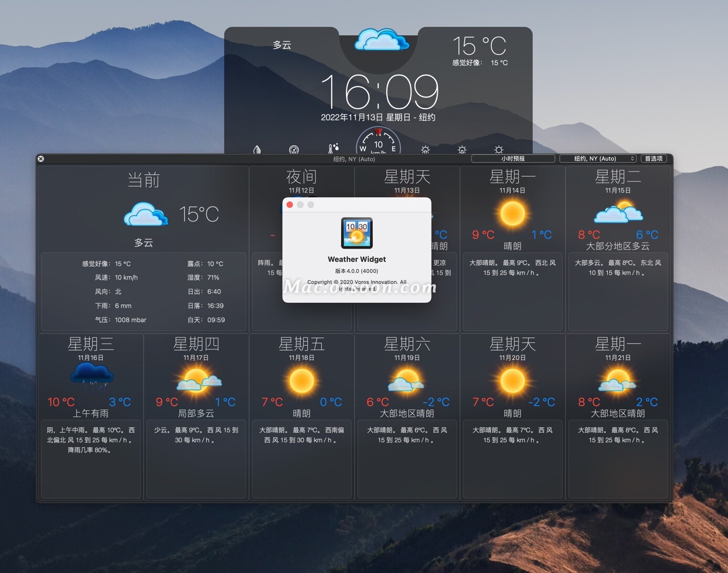
Task: Click the cloud icon in the 当前 panel
Action: 146,214
